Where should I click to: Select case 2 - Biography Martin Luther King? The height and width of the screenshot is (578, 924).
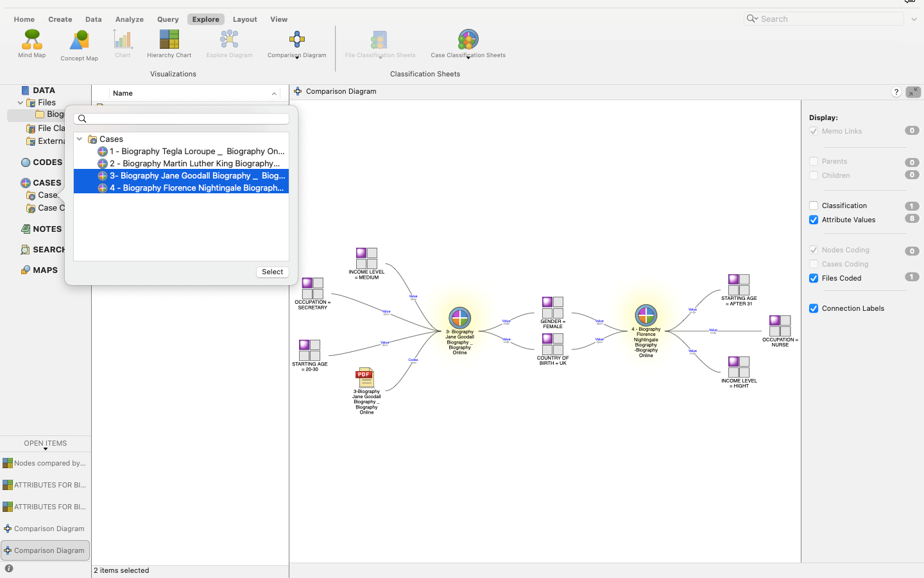(x=181, y=164)
